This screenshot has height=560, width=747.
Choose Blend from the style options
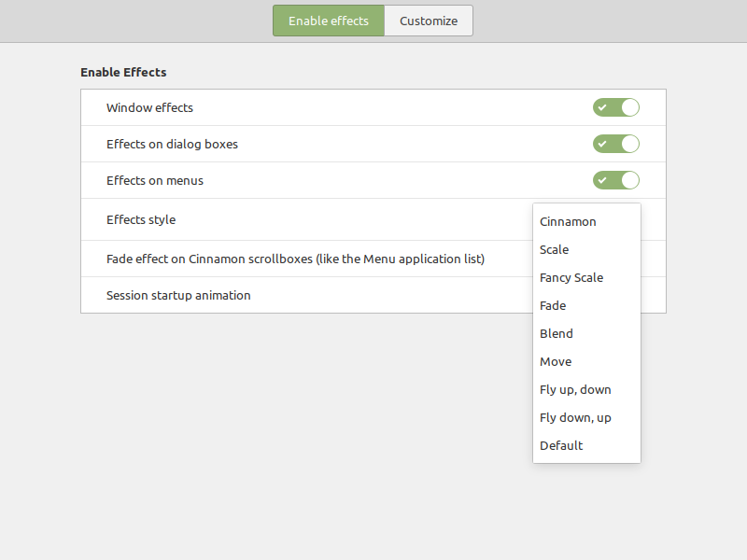click(x=556, y=333)
